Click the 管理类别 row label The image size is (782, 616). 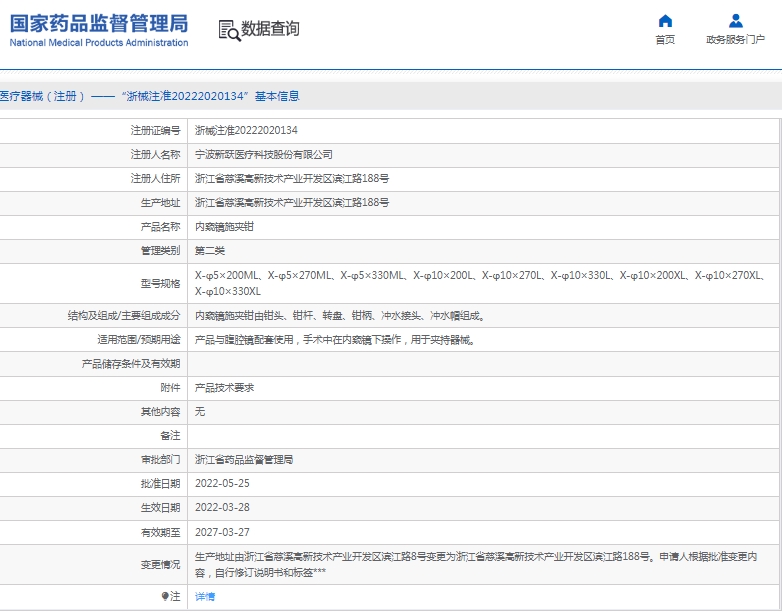161,251
